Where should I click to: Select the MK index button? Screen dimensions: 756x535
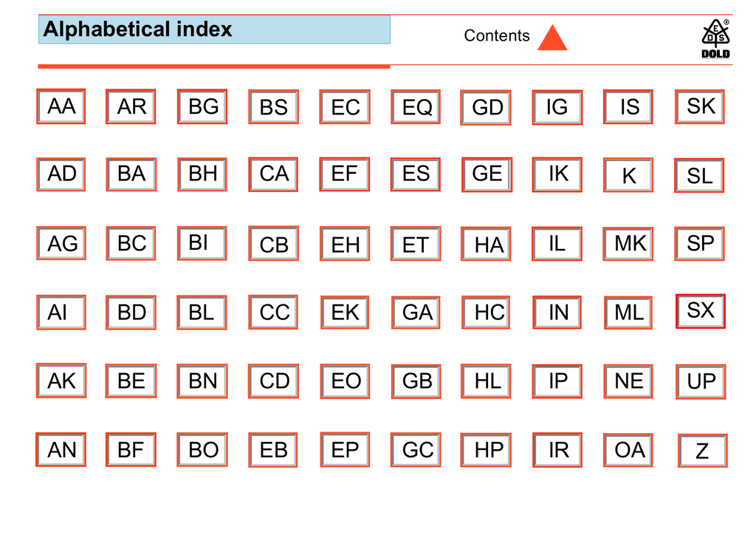click(628, 243)
